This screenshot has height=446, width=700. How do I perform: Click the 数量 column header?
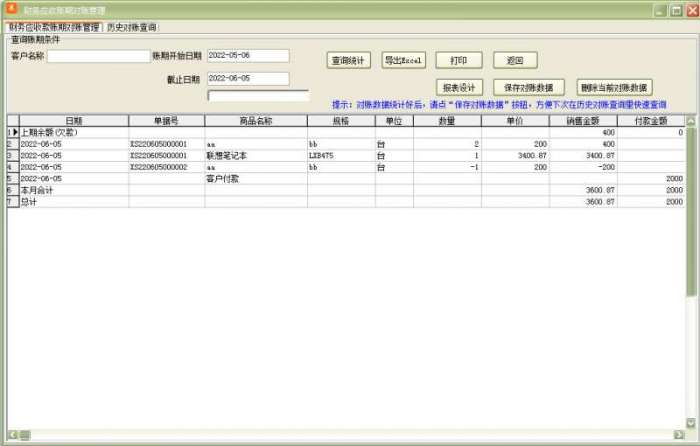(447, 121)
